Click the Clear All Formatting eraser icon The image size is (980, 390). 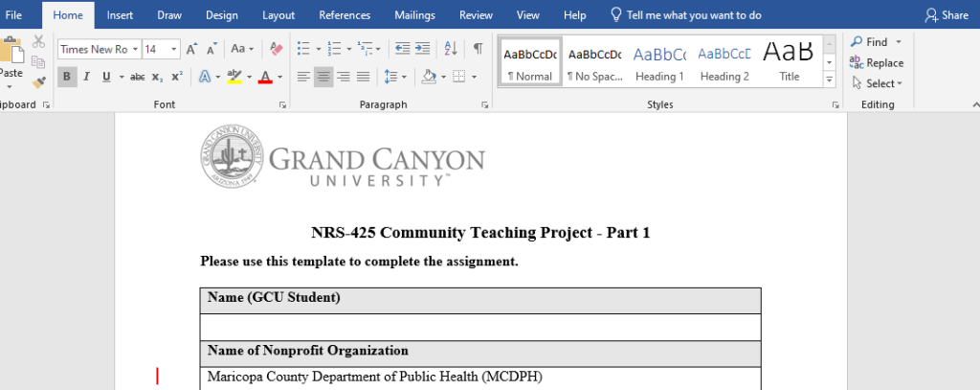276,49
